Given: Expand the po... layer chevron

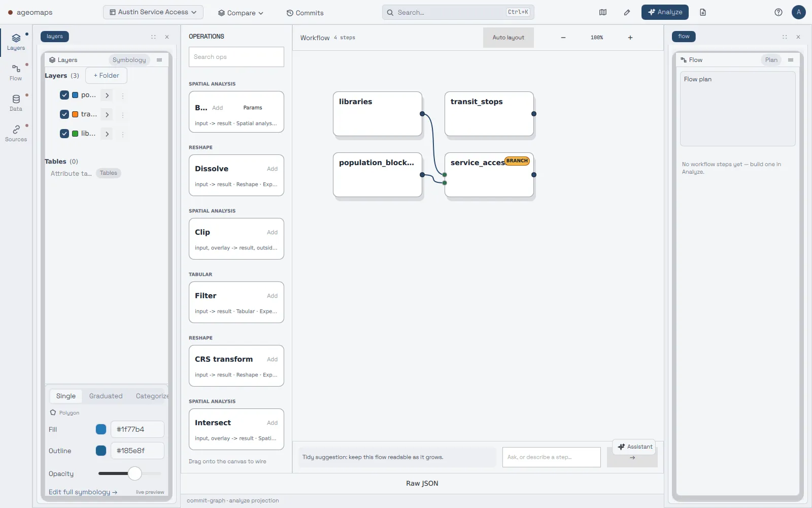Looking at the screenshot, I should [107, 95].
